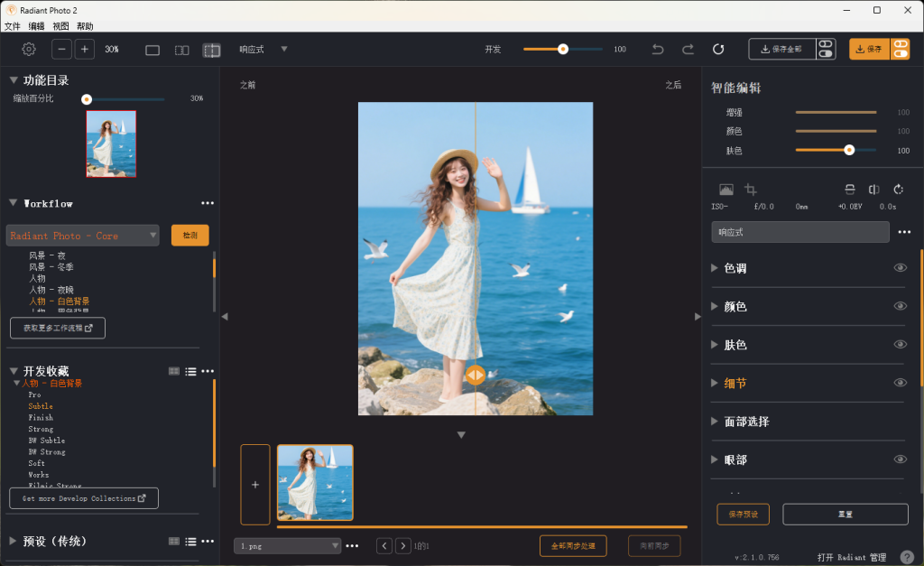924x566 pixels.
Task: Click the 保存预设 button
Action: click(x=743, y=515)
